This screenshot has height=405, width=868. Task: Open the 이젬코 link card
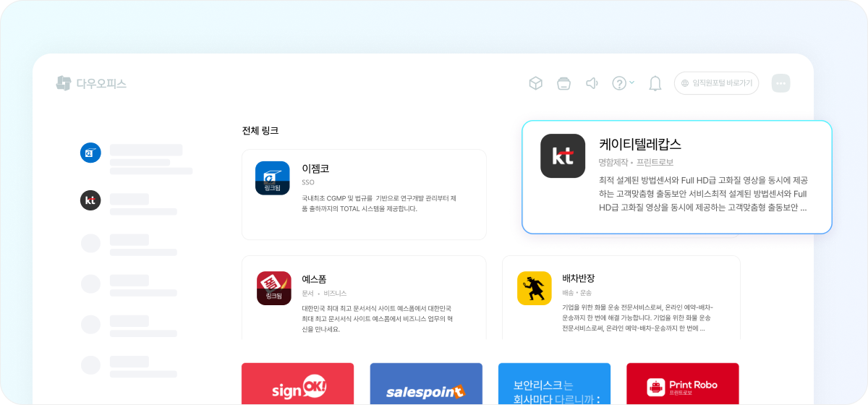pos(364,195)
